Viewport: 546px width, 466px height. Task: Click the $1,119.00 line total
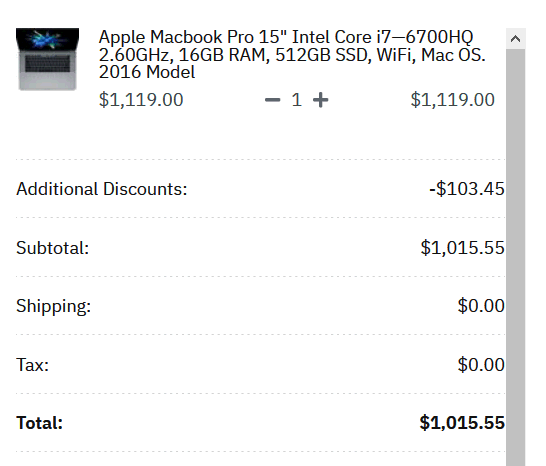pos(453,100)
